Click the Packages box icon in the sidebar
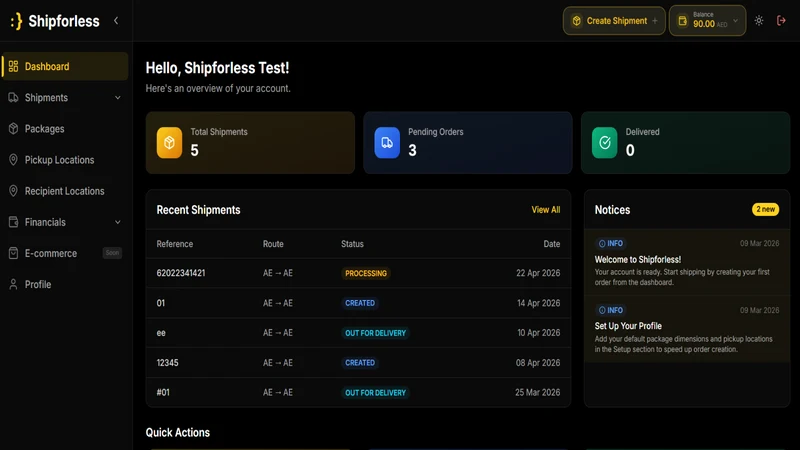 click(13, 129)
